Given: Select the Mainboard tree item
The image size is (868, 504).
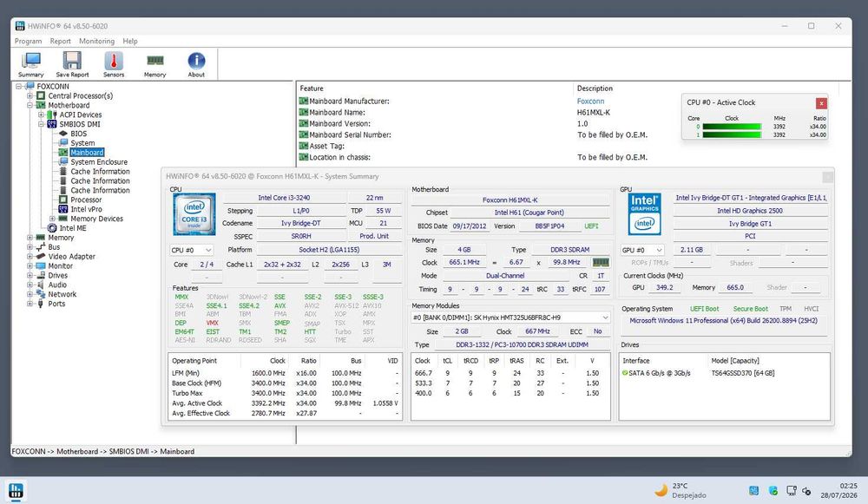Looking at the screenshot, I should tap(87, 152).
